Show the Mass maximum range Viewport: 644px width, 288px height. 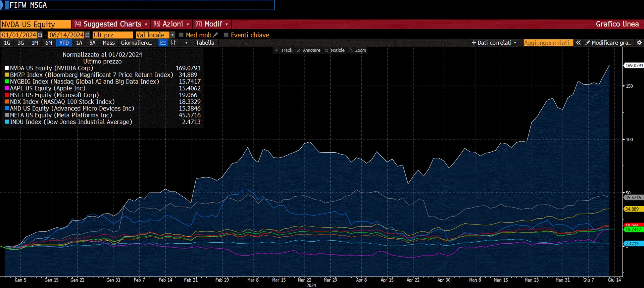pos(109,43)
